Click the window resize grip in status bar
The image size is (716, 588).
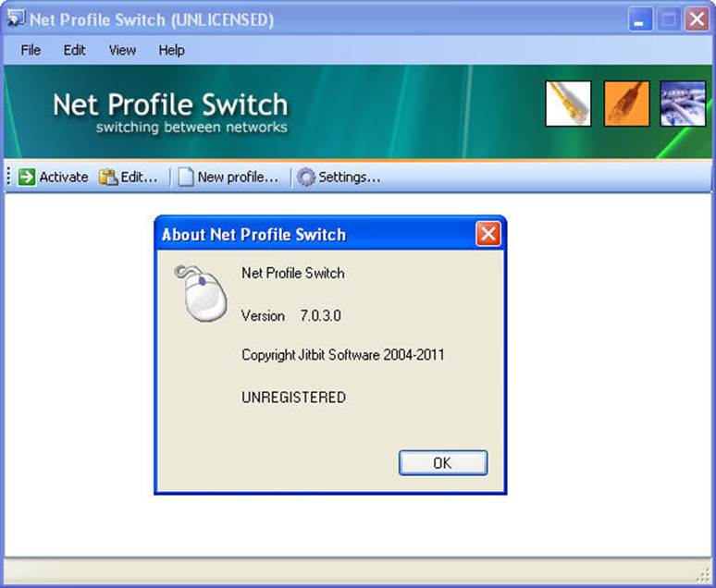(705, 575)
